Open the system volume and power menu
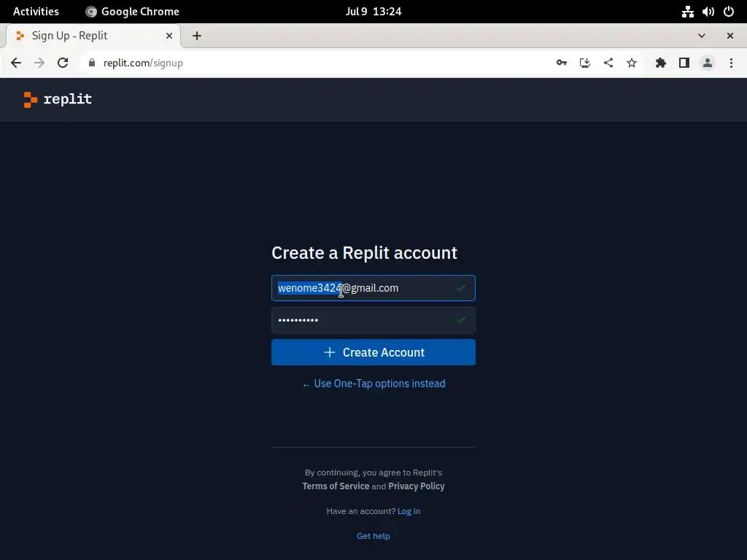Image resolution: width=747 pixels, height=560 pixels. (708, 12)
